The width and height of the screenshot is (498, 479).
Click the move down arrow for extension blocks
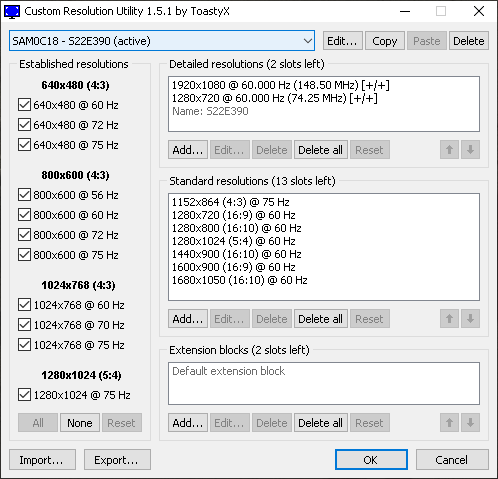coord(470,423)
